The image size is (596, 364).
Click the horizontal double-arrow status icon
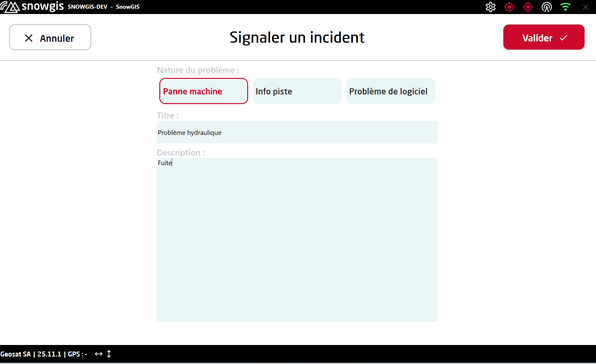point(99,354)
